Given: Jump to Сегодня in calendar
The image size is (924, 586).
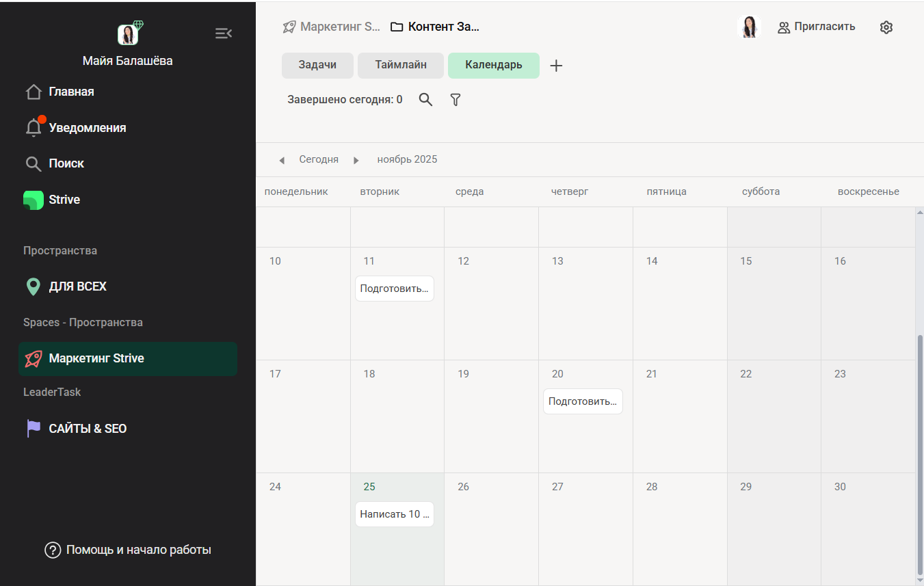Looking at the screenshot, I should (x=319, y=159).
